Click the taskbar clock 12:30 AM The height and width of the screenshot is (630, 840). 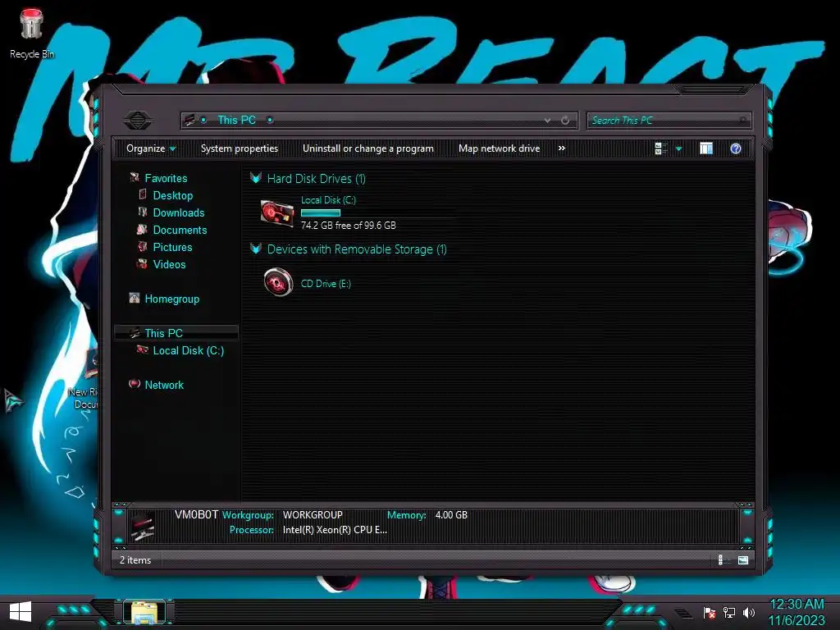797,605
